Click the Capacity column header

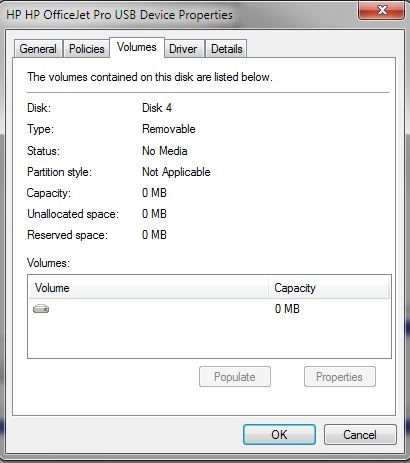tap(329, 288)
